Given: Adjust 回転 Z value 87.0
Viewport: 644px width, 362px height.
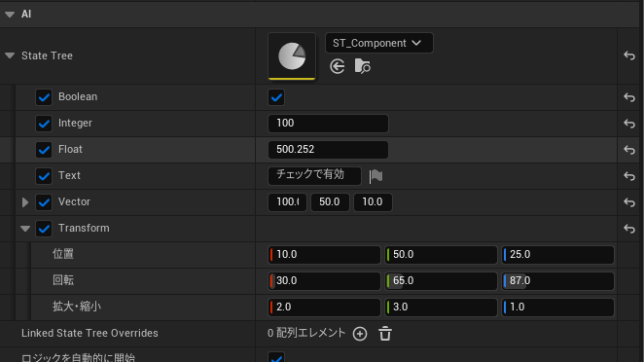Looking at the screenshot, I should [x=557, y=281].
